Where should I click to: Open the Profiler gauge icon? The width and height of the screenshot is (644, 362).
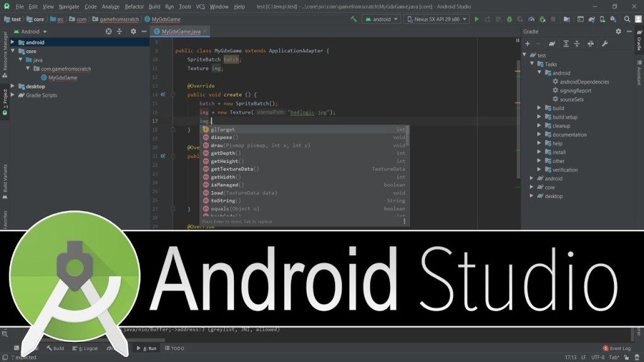(531, 19)
